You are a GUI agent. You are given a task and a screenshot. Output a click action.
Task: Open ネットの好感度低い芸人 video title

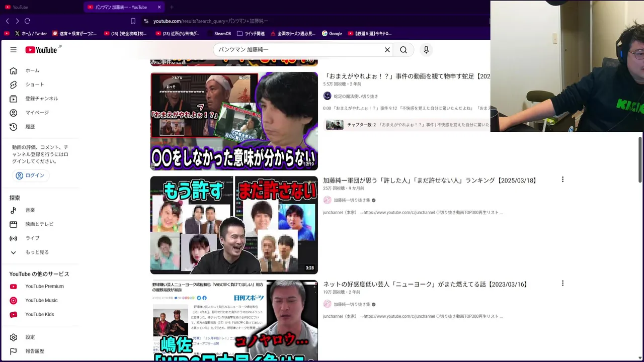tap(426, 285)
